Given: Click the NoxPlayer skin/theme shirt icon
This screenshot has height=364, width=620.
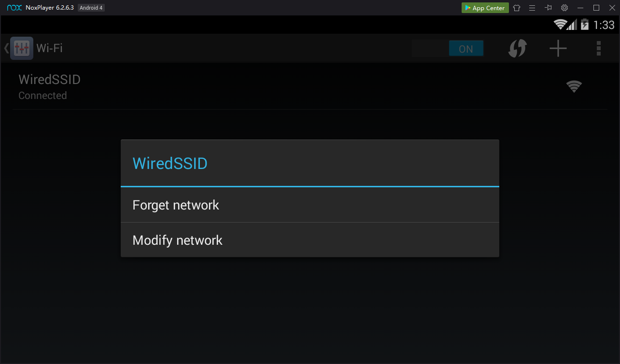Looking at the screenshot, I should pos(517,8).
